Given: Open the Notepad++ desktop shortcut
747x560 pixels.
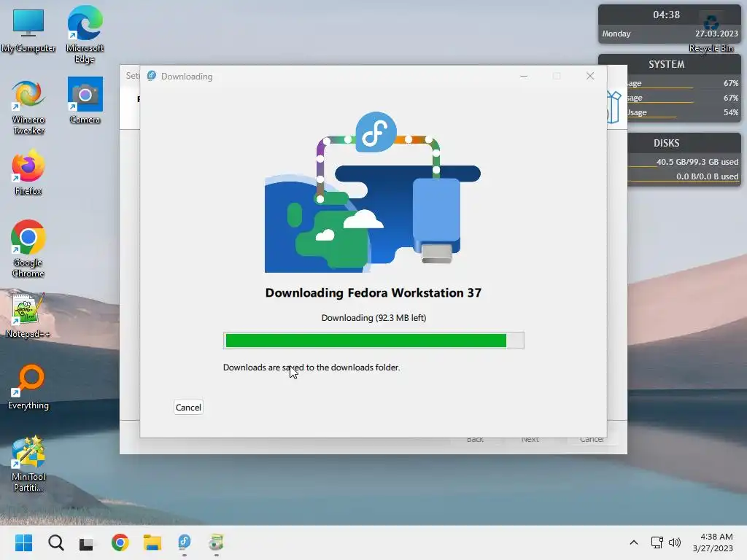Looking at the screenshot, I should [28, 315].
